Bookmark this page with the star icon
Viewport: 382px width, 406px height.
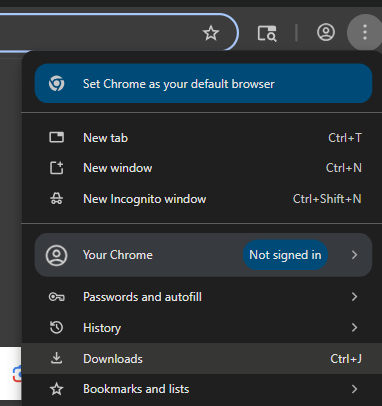[211, 33]
